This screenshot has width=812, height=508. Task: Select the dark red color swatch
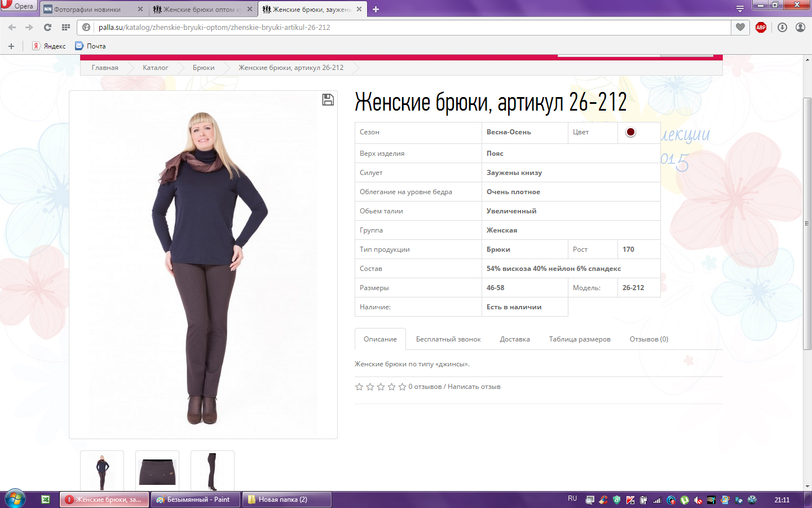click(630, 132)
